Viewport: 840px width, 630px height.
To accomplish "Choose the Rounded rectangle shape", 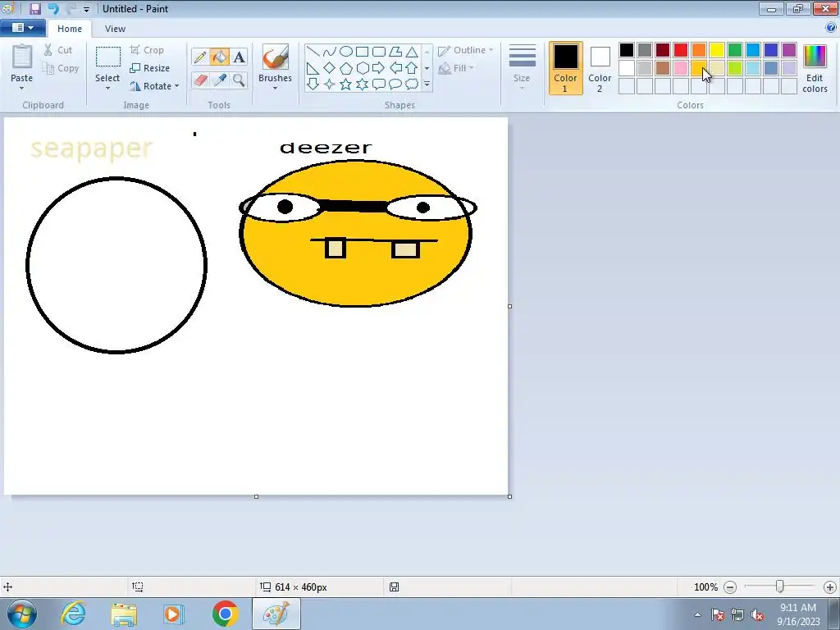I will click(x=379, y=52).
